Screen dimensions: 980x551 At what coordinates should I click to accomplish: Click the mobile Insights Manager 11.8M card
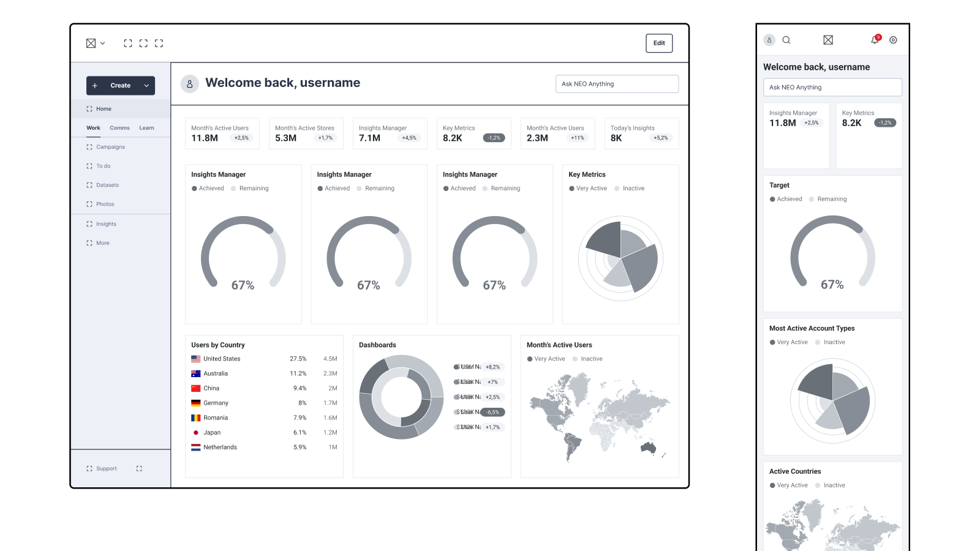pyautogui.click(x=796, y=135)
